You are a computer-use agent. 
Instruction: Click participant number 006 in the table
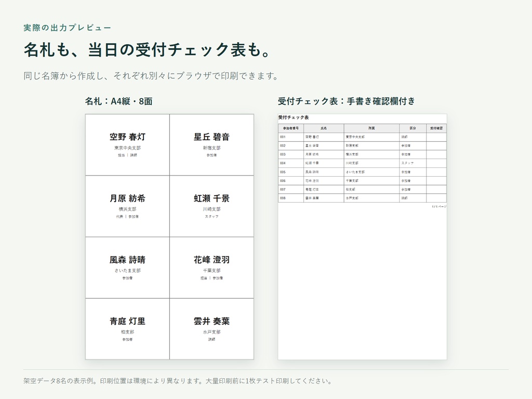(283, 181)
